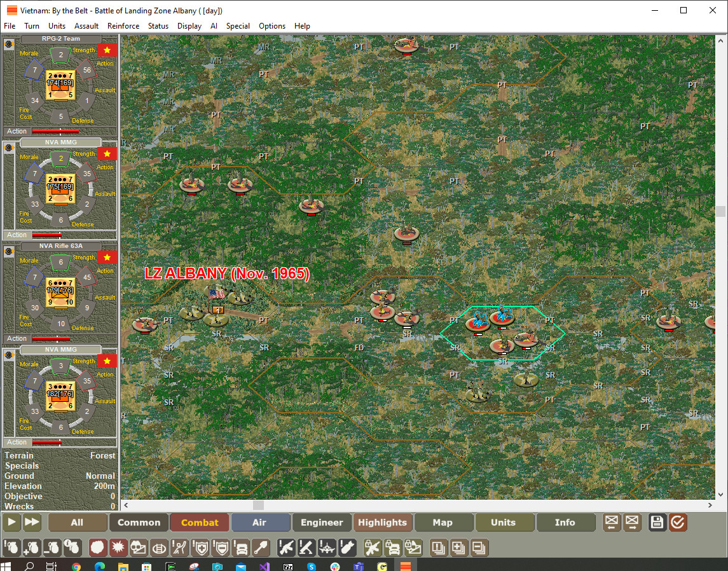728x571 pixels.
Task: Open the Reinforce menu
Action: [x=123, y=26]
